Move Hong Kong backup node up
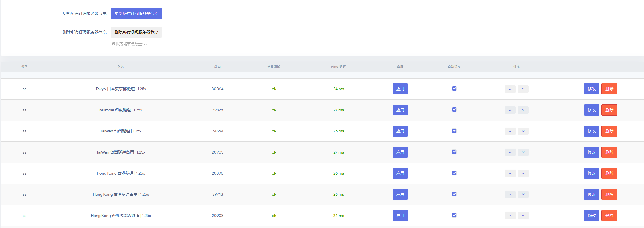Screen dimensions: 644x228 click(x=510, y=195)
